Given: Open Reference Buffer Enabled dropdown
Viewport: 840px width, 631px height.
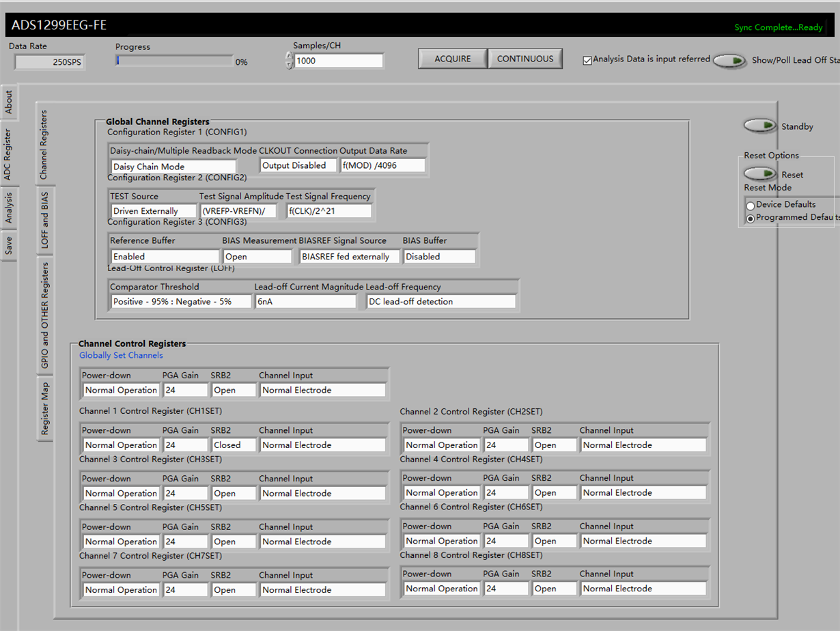Looking at the screenshot, I should point(165,257).
